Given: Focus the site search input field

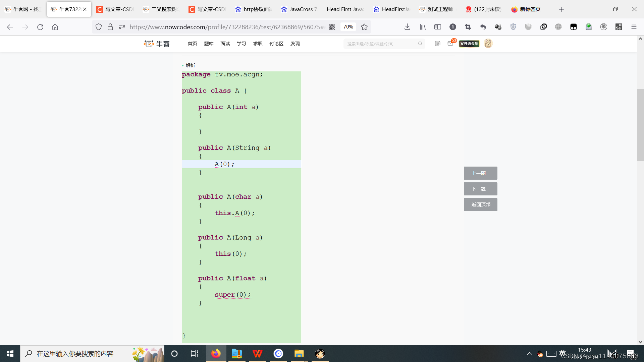Looking at the screenshot, I should click(x=381, y=44).
